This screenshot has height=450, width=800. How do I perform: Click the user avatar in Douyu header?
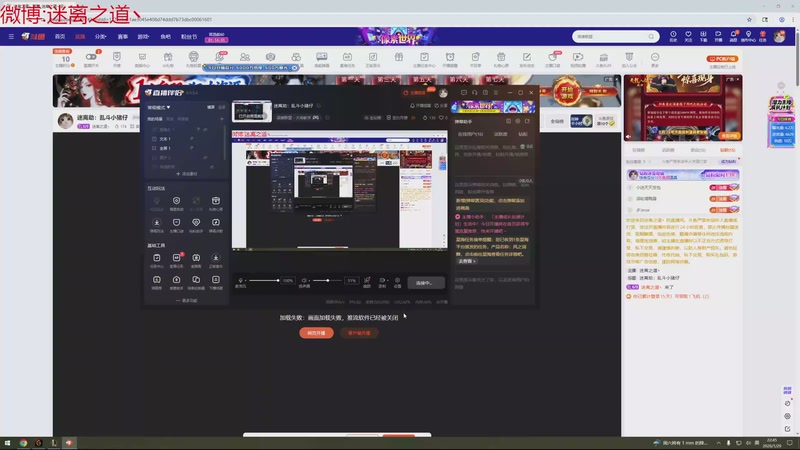click(779, 36)
